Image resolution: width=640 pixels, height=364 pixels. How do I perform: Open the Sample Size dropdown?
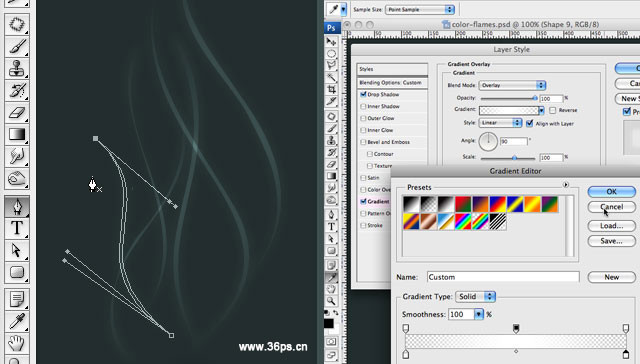click(x=420, y=9)
